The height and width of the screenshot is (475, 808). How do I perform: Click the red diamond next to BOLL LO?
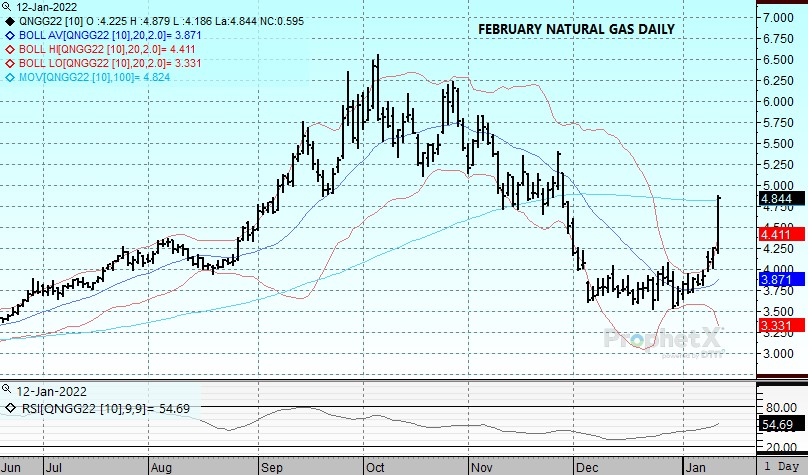10,61
